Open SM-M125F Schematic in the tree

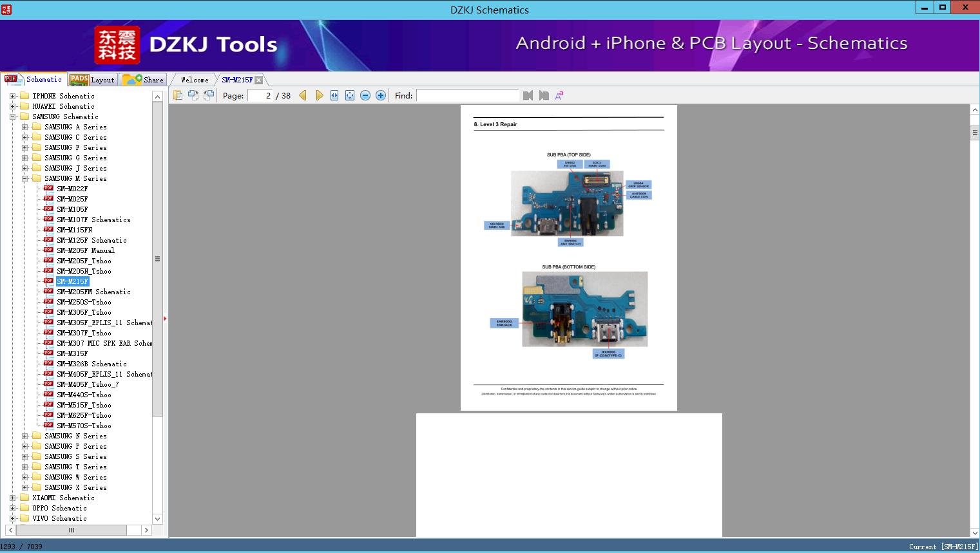(x=91, y=240)
